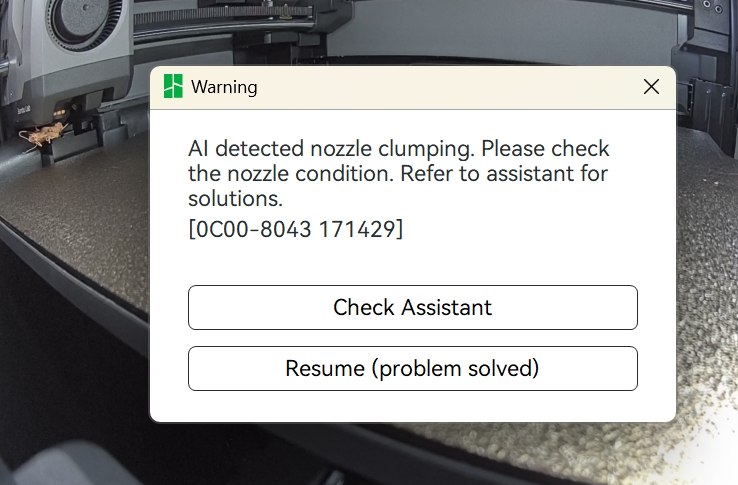Resume print with problem solved button

coord(413,369)
